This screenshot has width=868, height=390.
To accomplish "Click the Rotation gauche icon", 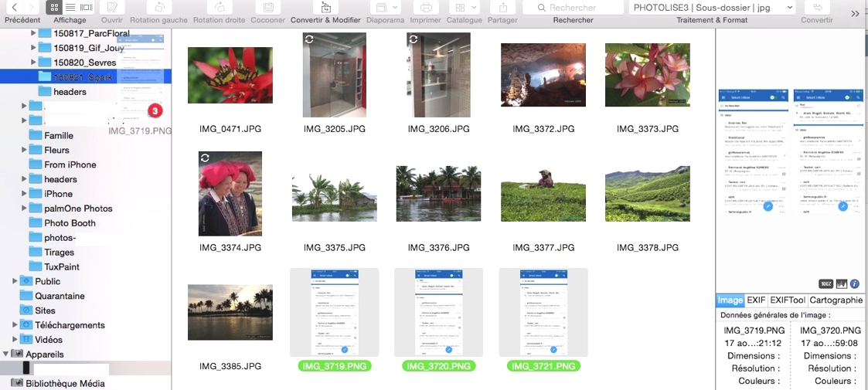I will tap(158, 7).
